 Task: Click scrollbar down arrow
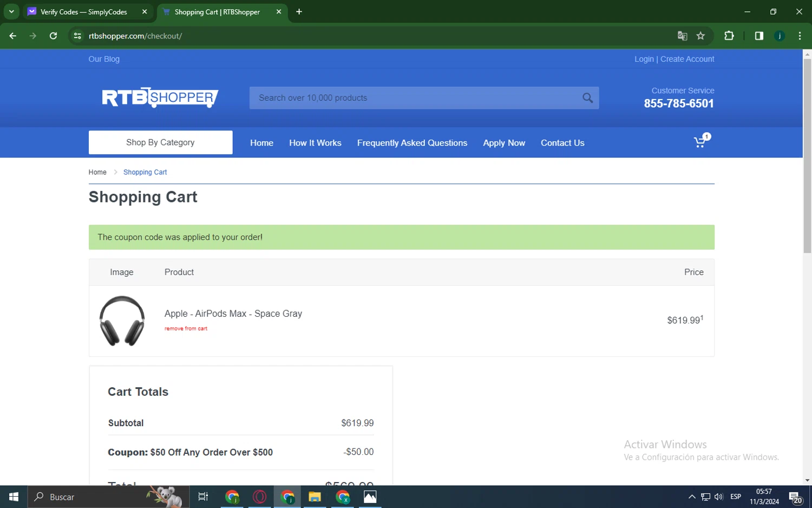click(807, 480)
